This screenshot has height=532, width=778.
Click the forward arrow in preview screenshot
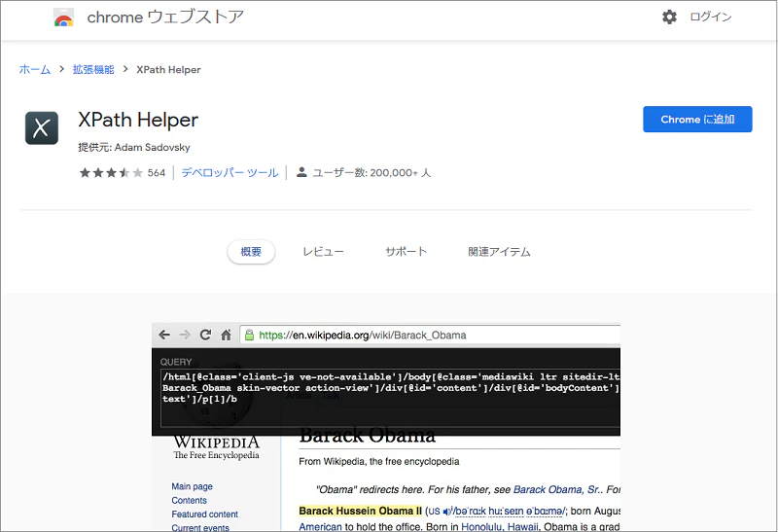tap(185, 335)
